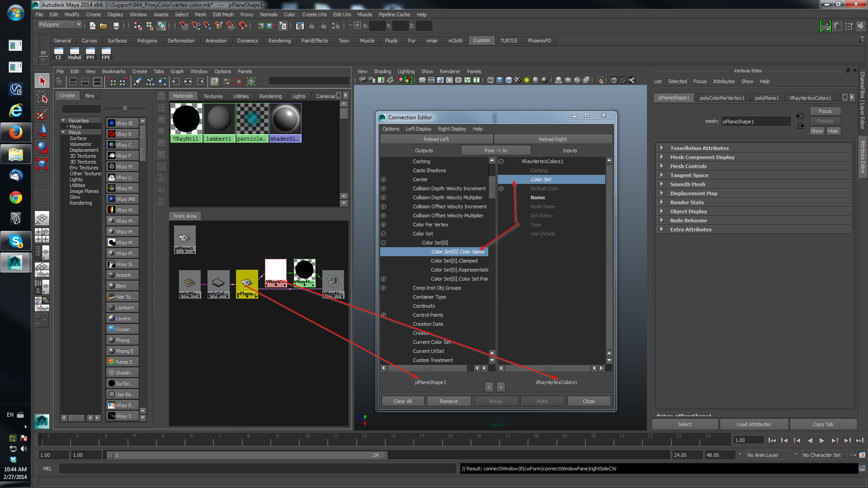Open the Normals menu in menu bar
The height and width of the screenshot is (488, 868).
click(268, 14)
